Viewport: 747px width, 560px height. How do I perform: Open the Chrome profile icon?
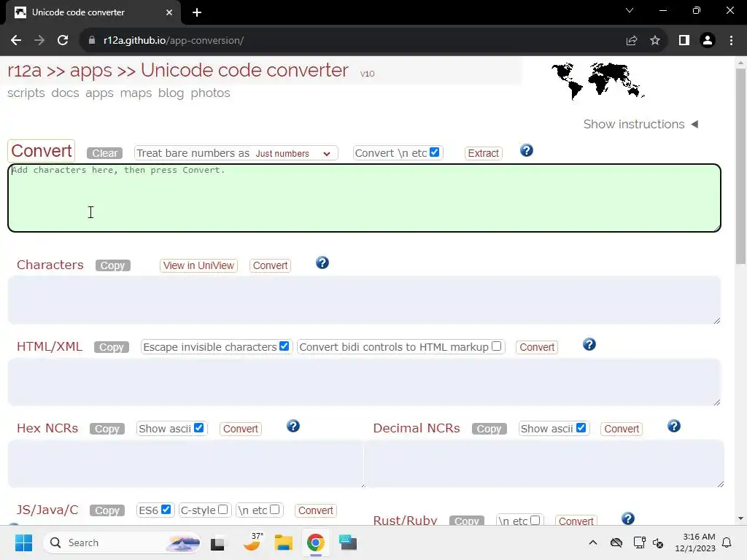pyautogui.click(x=708, y=41)
